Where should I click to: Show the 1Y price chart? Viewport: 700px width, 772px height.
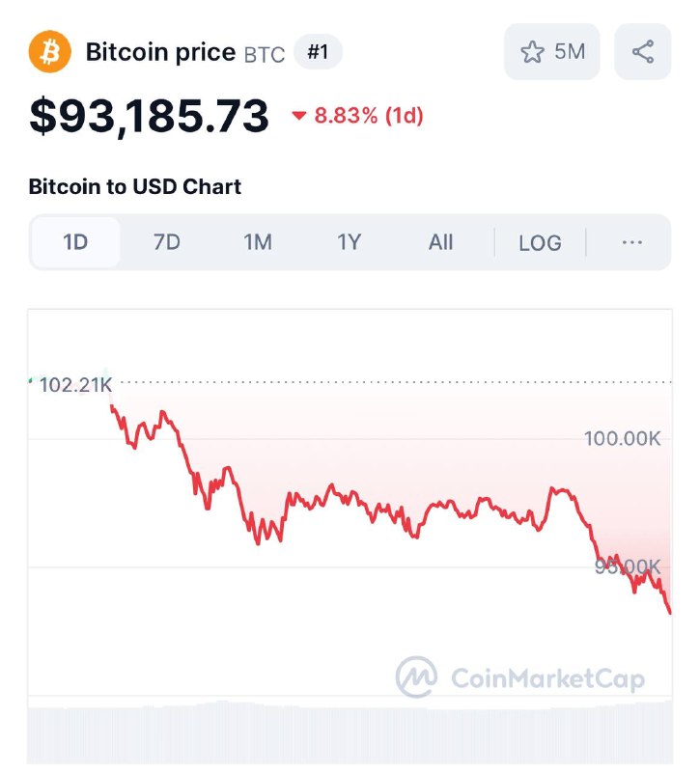coord(349,242)
